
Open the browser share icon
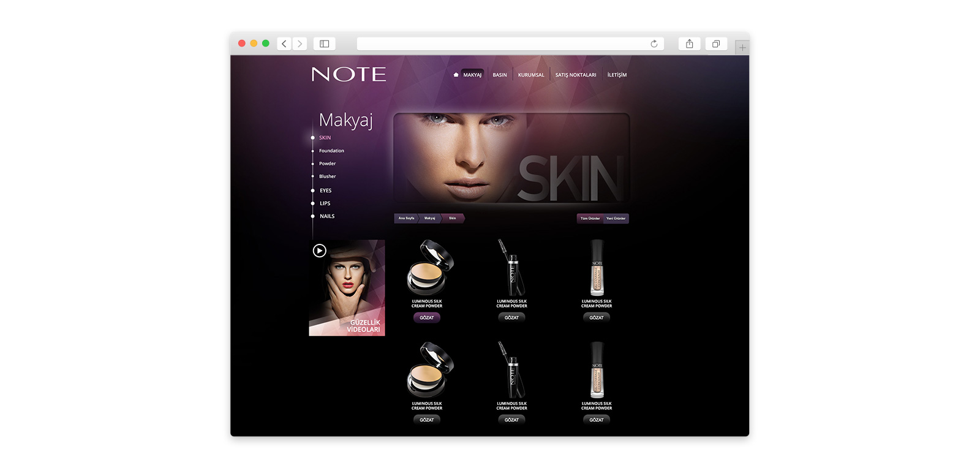coord(690,44)
